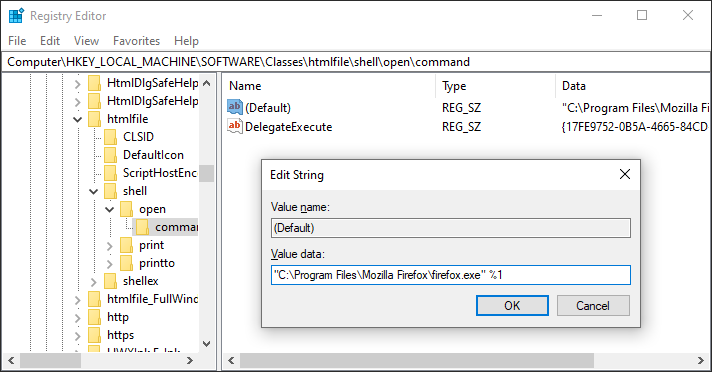The height and width of the screenshot is (372, 712).
Task: Expand the print key node
Action: click(x=109, y=246)
